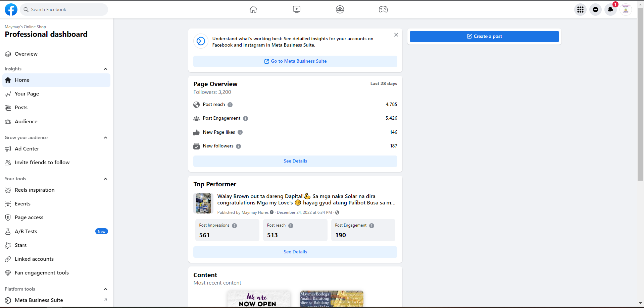Click the page vertical scrollbar thumb
This screenshot has width=644, height=308.
coord(640,94)
